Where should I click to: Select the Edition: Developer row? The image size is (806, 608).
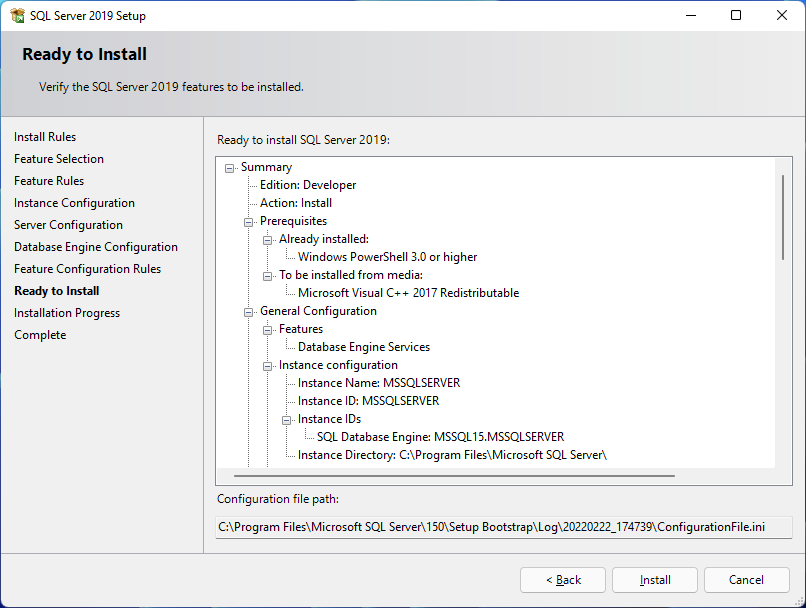308,185
